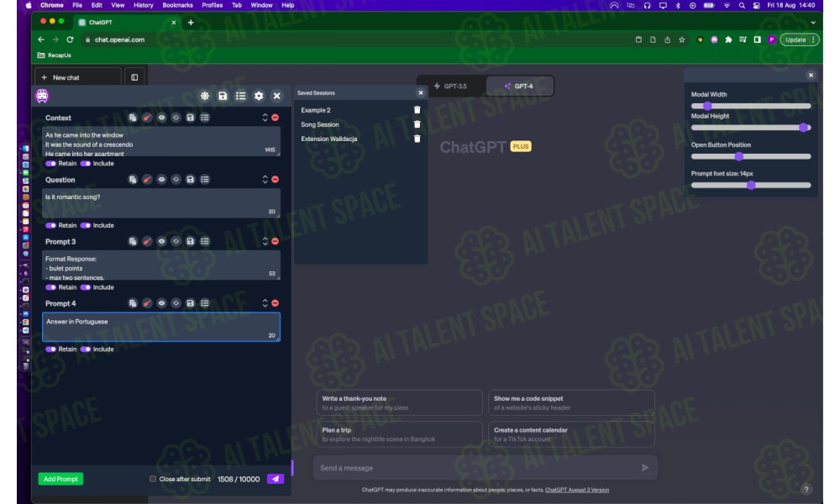Adjust the Prompt font size slider

751,186
